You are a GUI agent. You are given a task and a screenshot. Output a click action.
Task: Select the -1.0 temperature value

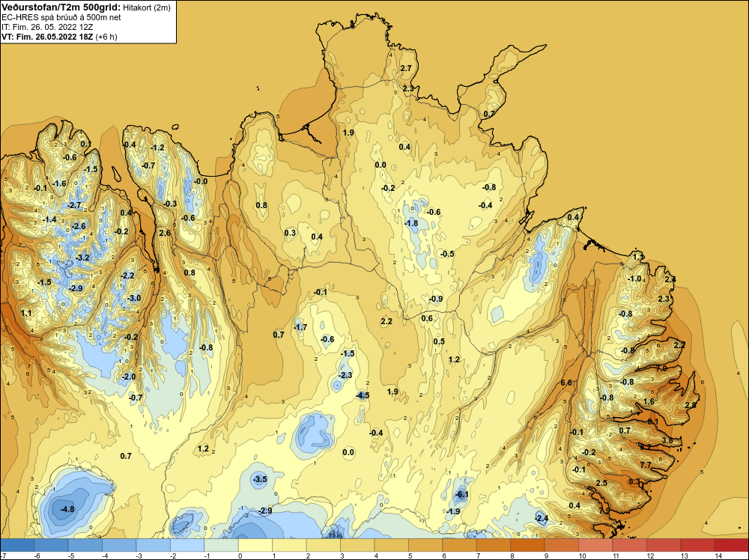[634, 279]
